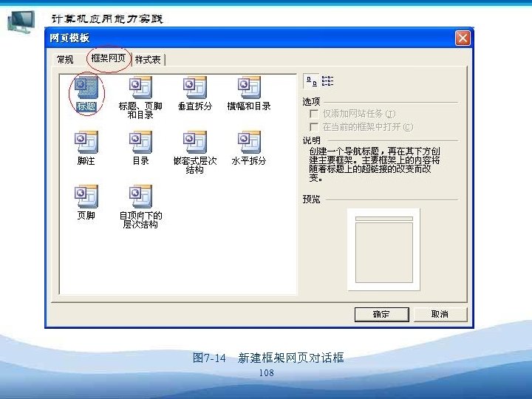Close the 网页模板 dialog

coord(463,38)
